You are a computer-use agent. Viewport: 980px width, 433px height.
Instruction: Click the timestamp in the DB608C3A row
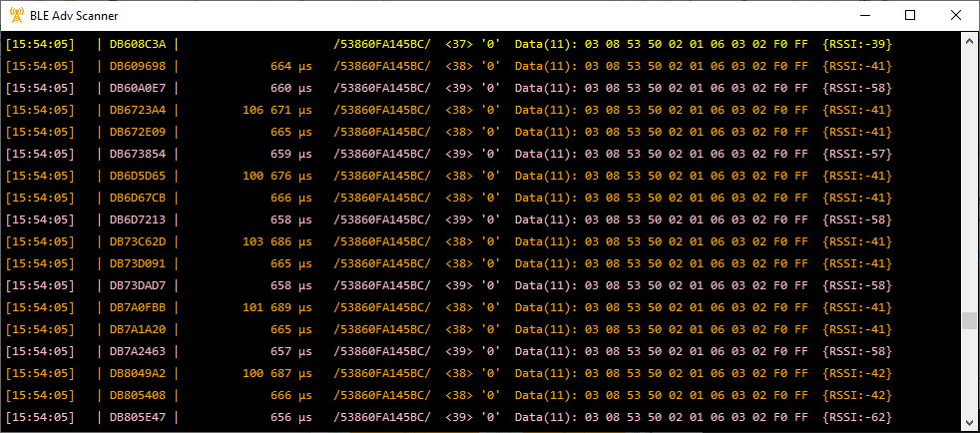pyautogui.click(x=40, y=44)
